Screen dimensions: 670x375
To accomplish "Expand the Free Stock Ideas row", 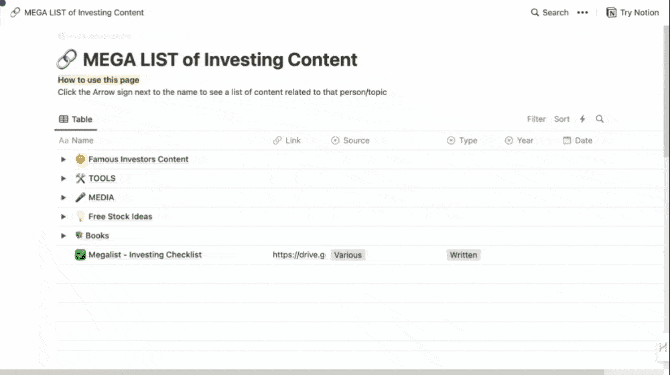I will [63, 217].
